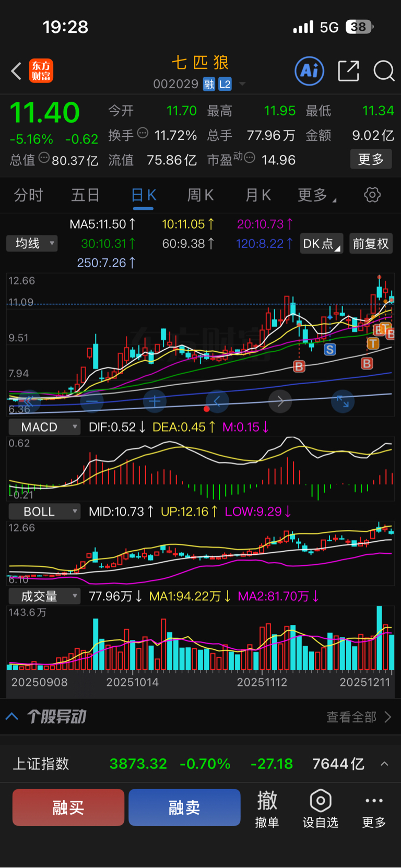Viewport: 401px width, 868px height.
Task: Open 查看全部 link
Action: (359, 717)
